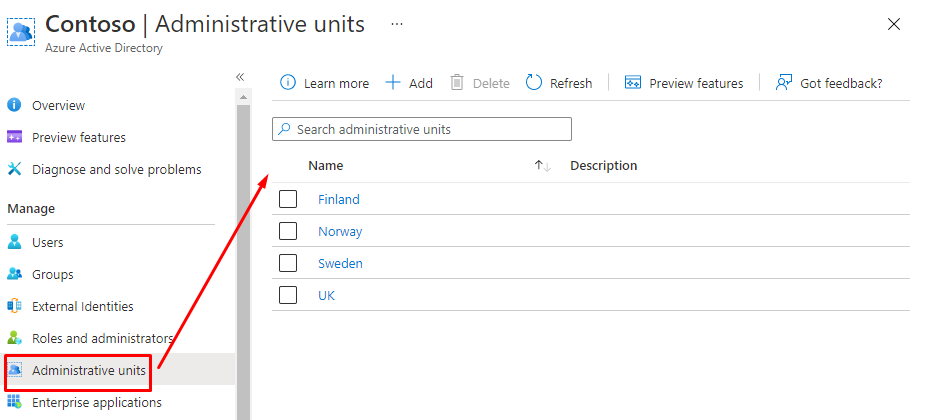Click the Got feedback icon
Image resolution: width=927 pixels, height=420 pixels.
point(784,83)
